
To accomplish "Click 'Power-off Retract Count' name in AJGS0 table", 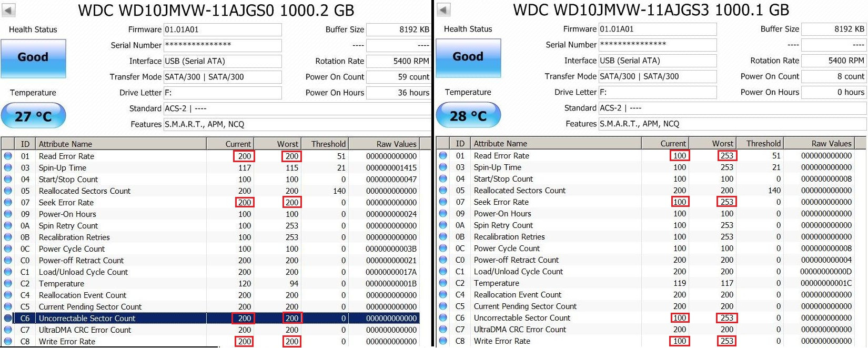I will tap(81, 260).
